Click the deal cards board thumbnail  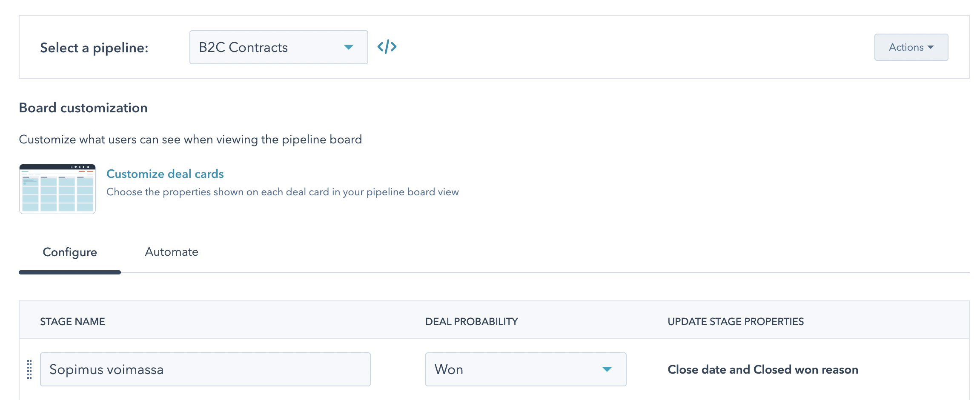point(57,189)
